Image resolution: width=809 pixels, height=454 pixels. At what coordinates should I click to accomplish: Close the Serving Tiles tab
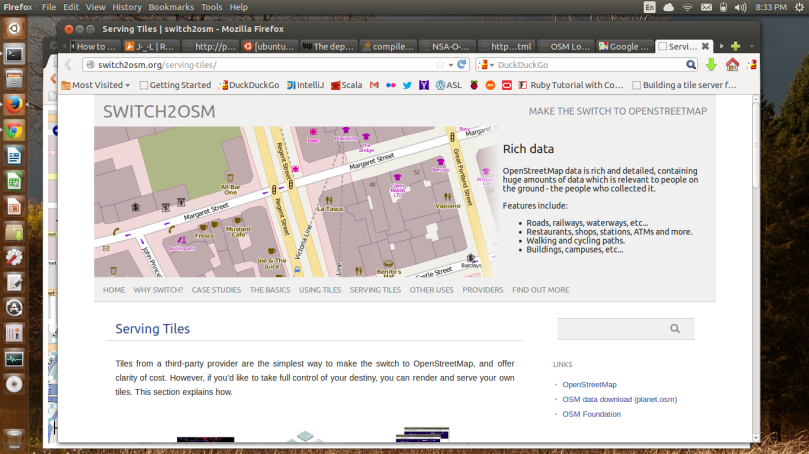(705, 46)
